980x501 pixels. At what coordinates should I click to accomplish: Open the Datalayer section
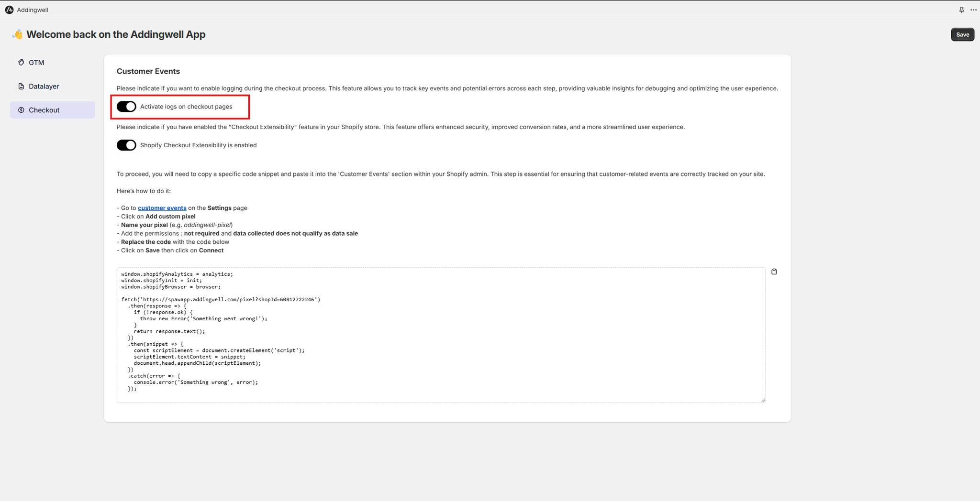53,87
